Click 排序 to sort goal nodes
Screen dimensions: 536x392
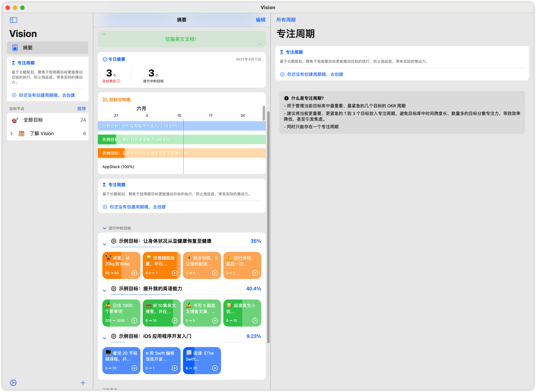pyautogui.click(x=81, y=109)
